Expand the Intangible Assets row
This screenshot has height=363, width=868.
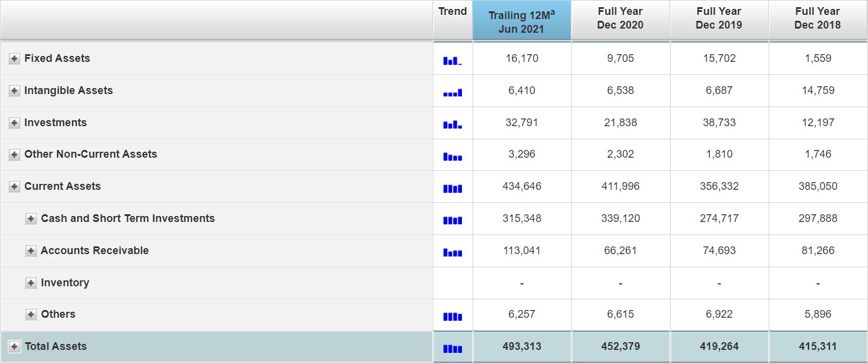pos(15,90)
